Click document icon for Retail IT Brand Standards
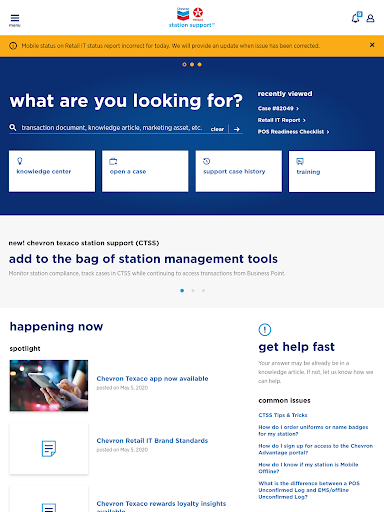The height and width of the screenshot is (512, 384). [x=49, y=449]
